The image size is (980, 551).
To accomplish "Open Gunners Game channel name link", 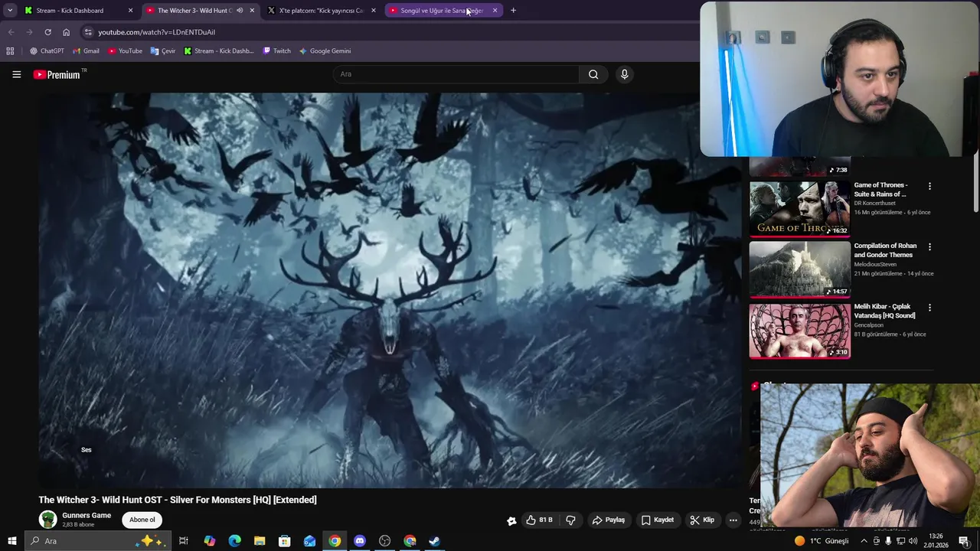I will pyautogui.click(x=87, y=516).
